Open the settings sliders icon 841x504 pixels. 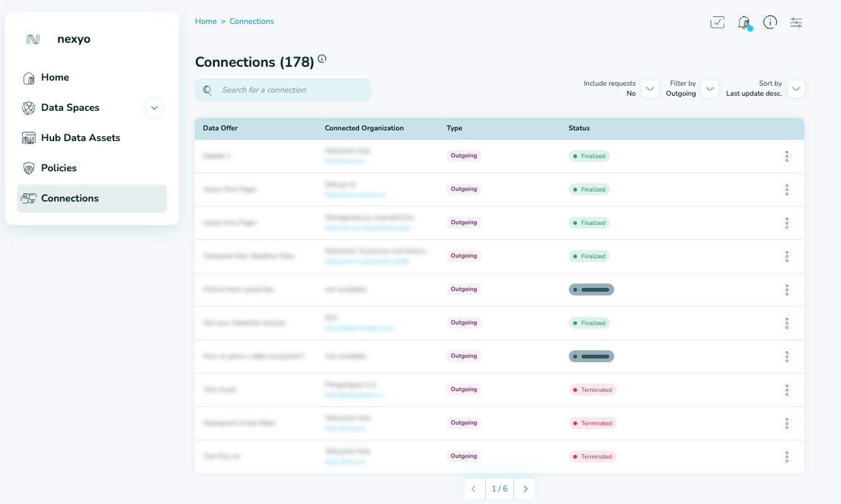tap(796, 23)
